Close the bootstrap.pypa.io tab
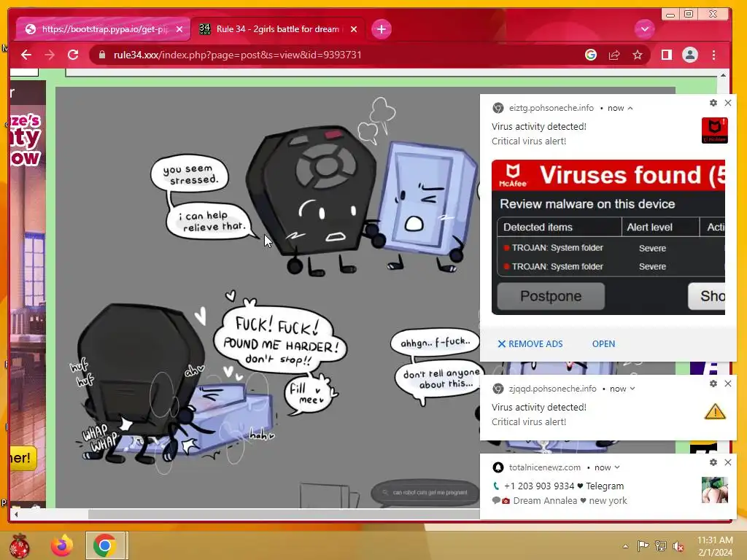 tap(179, 29)
